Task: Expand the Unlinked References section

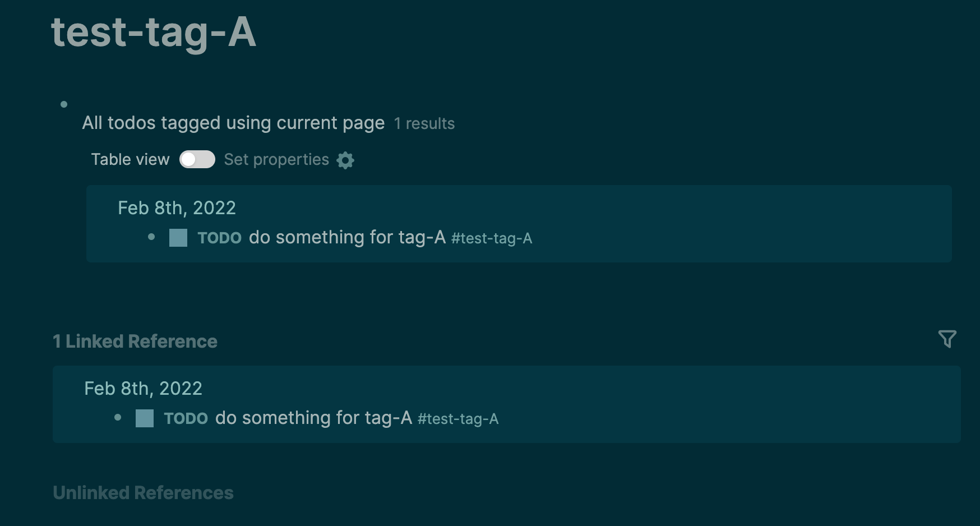Action: 144,493
